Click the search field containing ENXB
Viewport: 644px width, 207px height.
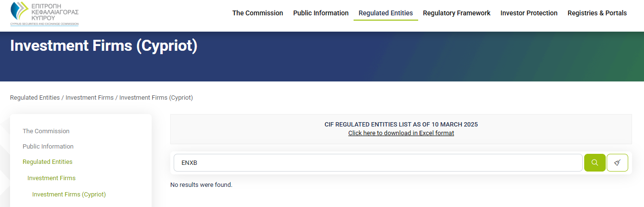378,162
